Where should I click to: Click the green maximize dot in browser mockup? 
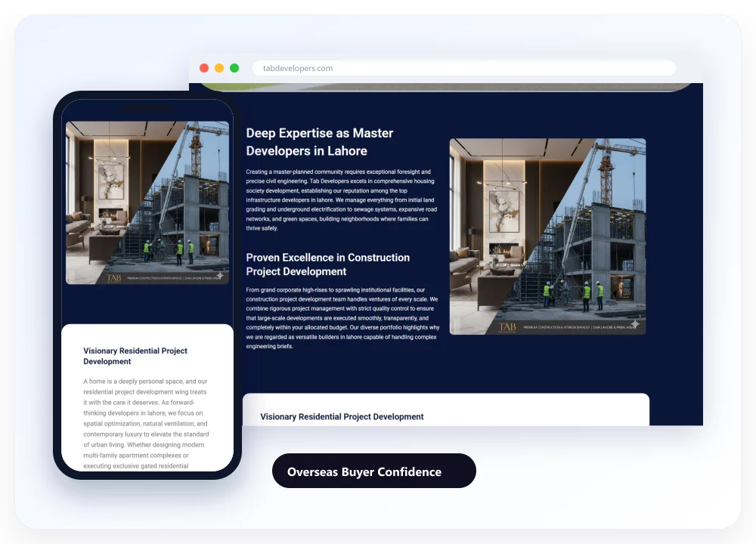click(234, 68)
